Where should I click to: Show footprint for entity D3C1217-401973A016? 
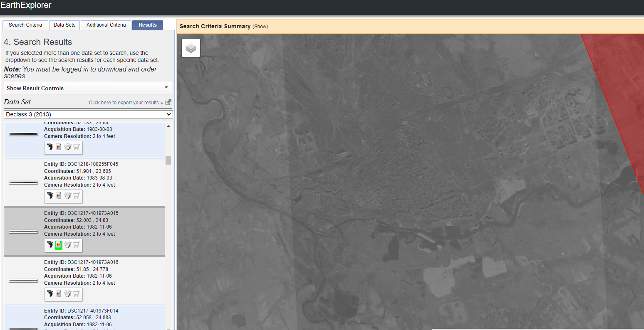pyautogui.click(x=50, y=294)
